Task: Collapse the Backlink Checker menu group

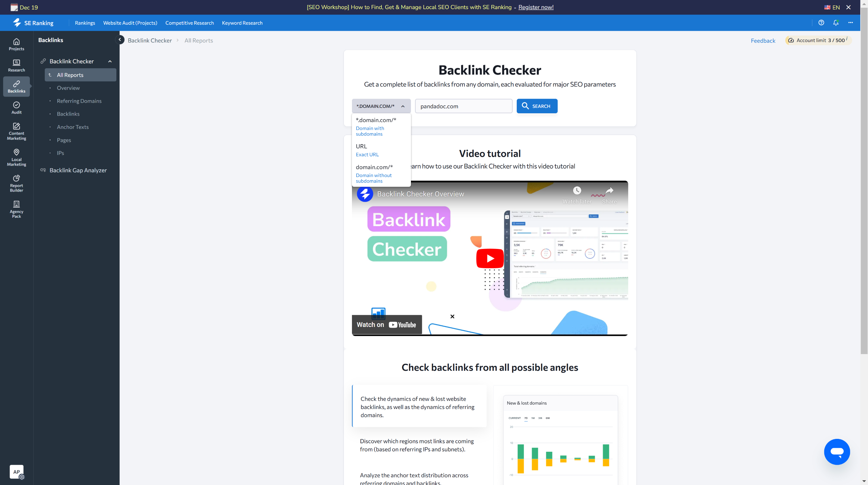Action: pyautogui.click(x=110, y=61)
